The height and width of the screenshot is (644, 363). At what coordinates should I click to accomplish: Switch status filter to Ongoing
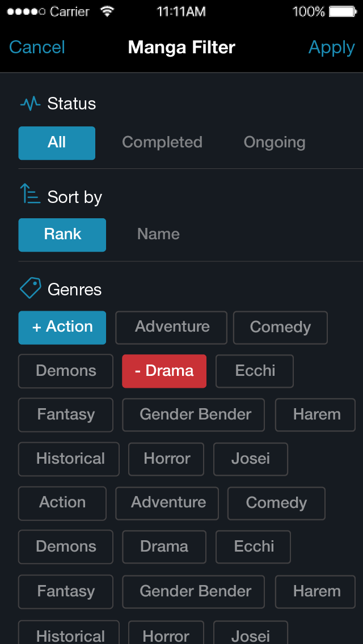click(275, 143)
